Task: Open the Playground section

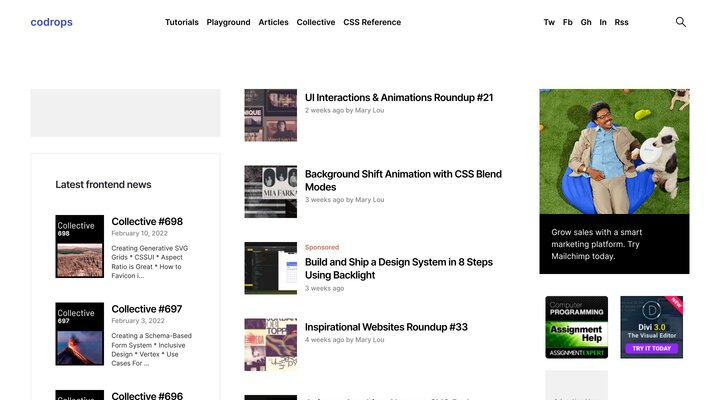Action: [x=228, y=22]
